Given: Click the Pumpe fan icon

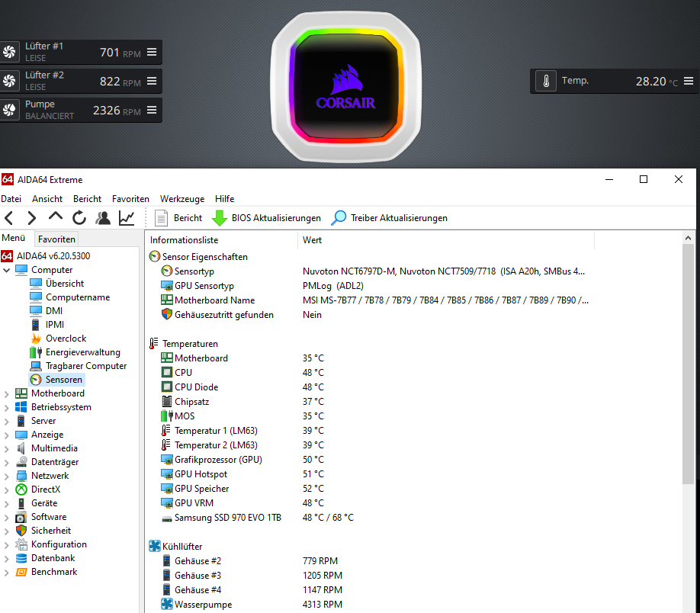Looking at the screenshot, I should (9, 110).
